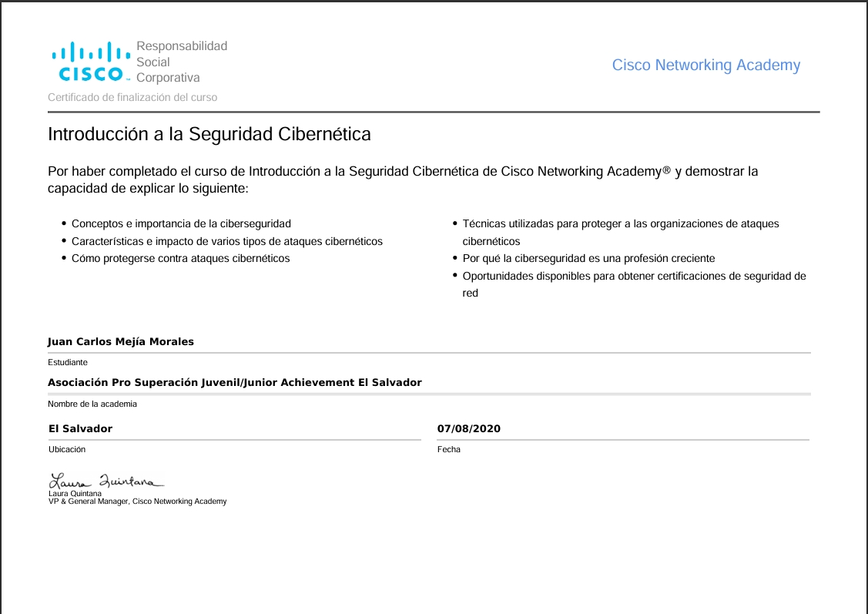Click bullet "Conceptos e importancia de la ciberseguridad"
The image size is (868, 614).
(181, 223)
